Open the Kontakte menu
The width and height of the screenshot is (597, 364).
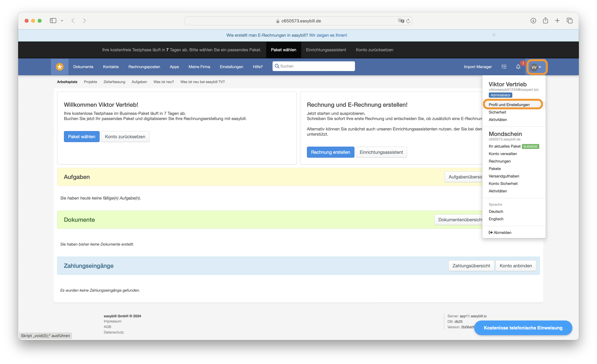pos(111,67)
